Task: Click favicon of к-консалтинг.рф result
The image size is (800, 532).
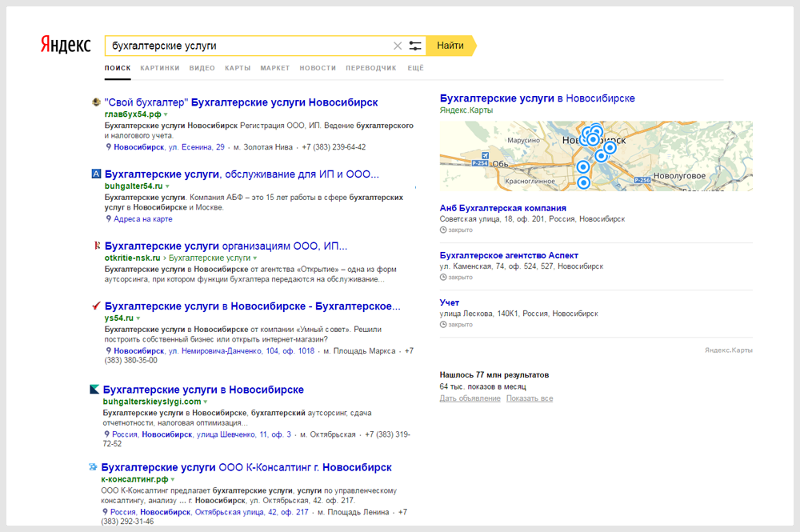Action: click(93, 466)
